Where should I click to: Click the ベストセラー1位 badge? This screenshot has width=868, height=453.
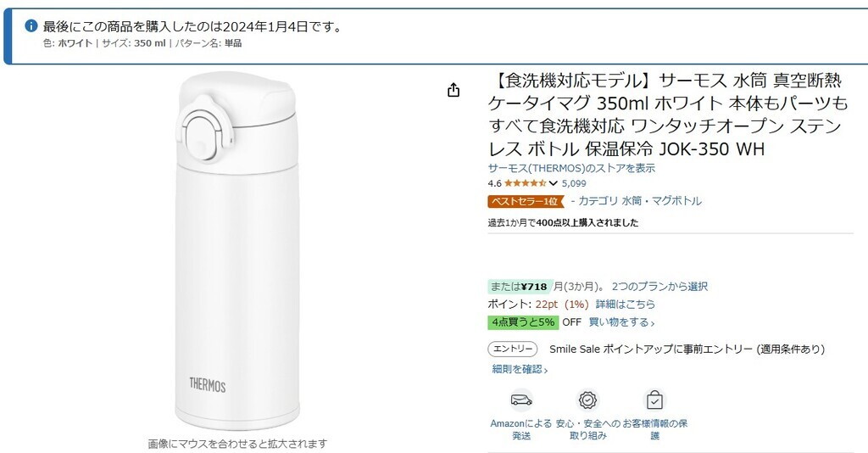pyautogui.click(x=526, y=201)
